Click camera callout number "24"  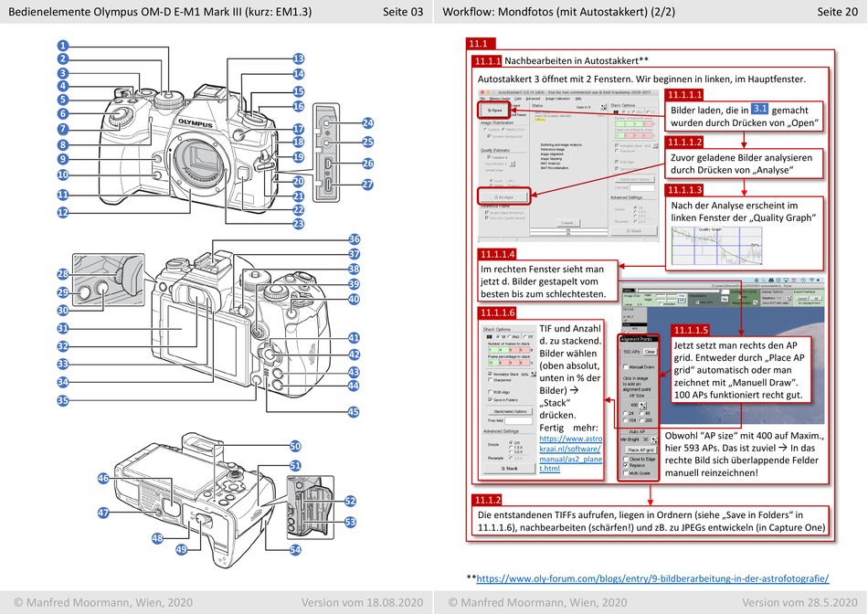pyautogui.click(x=367, y=123)
